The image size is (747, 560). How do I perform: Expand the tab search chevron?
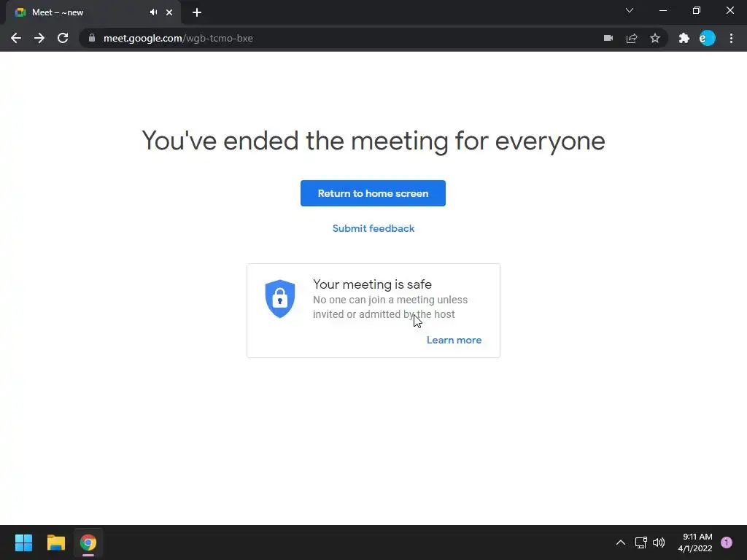pos(630,10)
